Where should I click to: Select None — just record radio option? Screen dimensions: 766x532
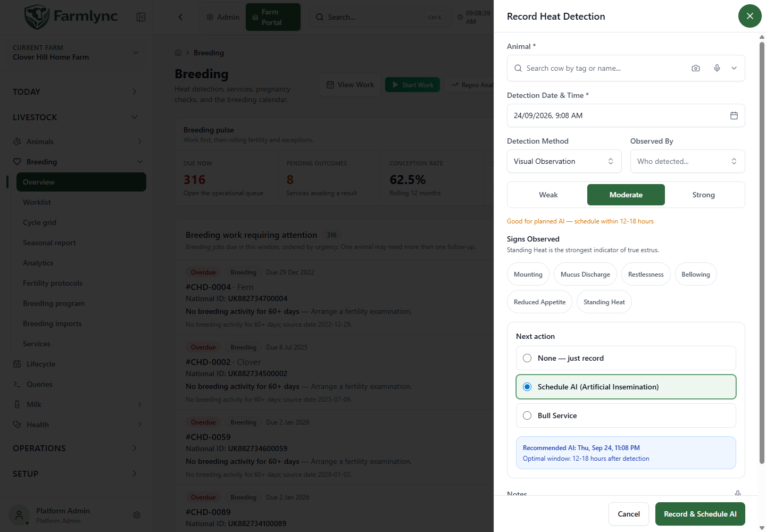pos(626,358)
